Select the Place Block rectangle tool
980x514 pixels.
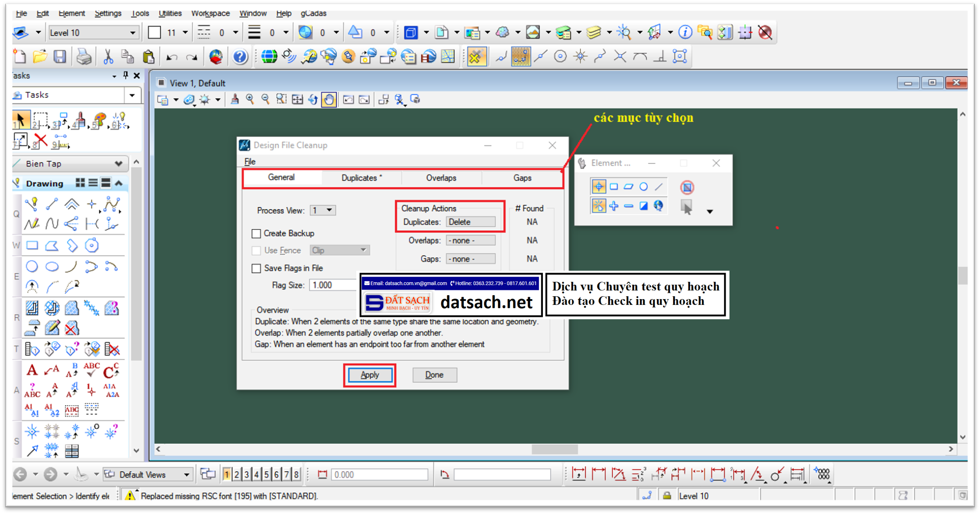click(32, 246)
